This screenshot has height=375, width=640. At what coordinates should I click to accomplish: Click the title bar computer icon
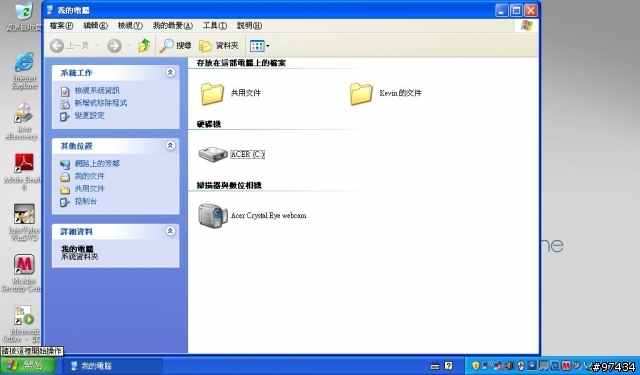pyautogui.click(x=51, y=9)
